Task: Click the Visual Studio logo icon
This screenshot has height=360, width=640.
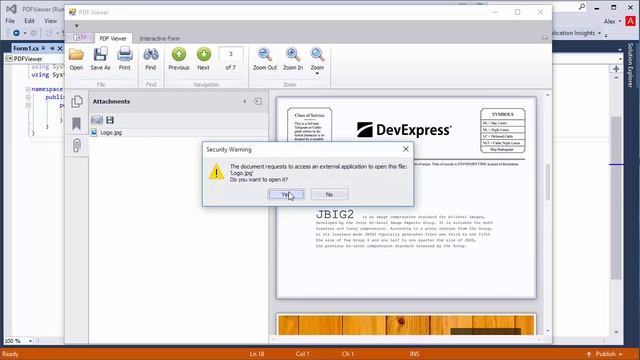Action: pyautogui.click(x=11, y=9)
